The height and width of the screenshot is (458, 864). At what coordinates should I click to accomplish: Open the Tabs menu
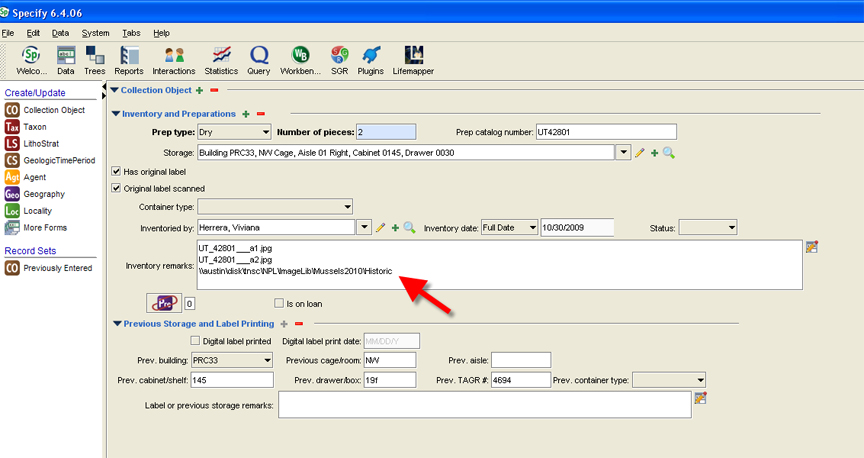point(131,33)
